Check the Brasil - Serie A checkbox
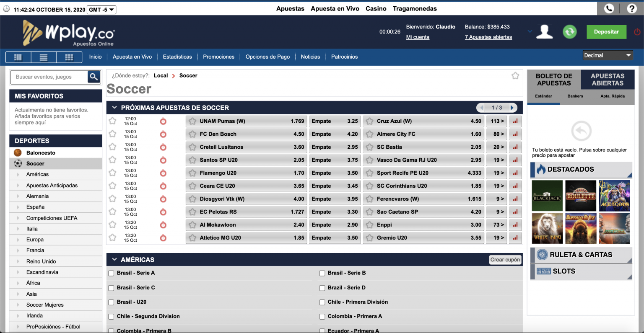The width and height of the screenshot is (644, 333). click(x=112, y=273)
